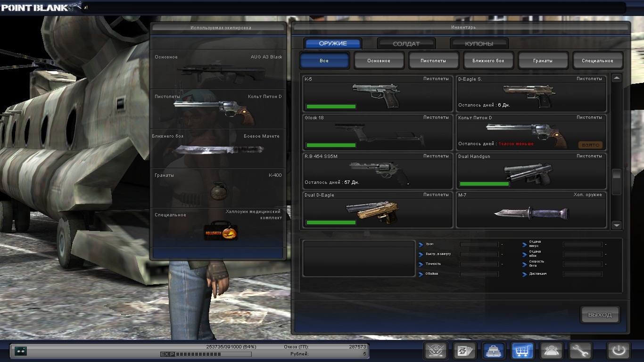
Task: Open the clan emblem menu icon
Action: click(436, 351)
